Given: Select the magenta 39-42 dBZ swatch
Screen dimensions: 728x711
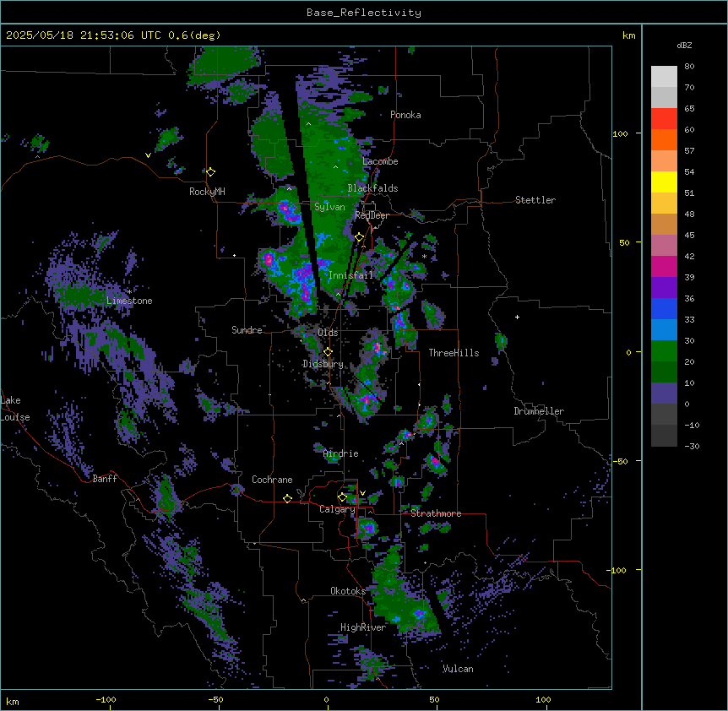Looking at the screenshot, I should [x=664, y=266].
